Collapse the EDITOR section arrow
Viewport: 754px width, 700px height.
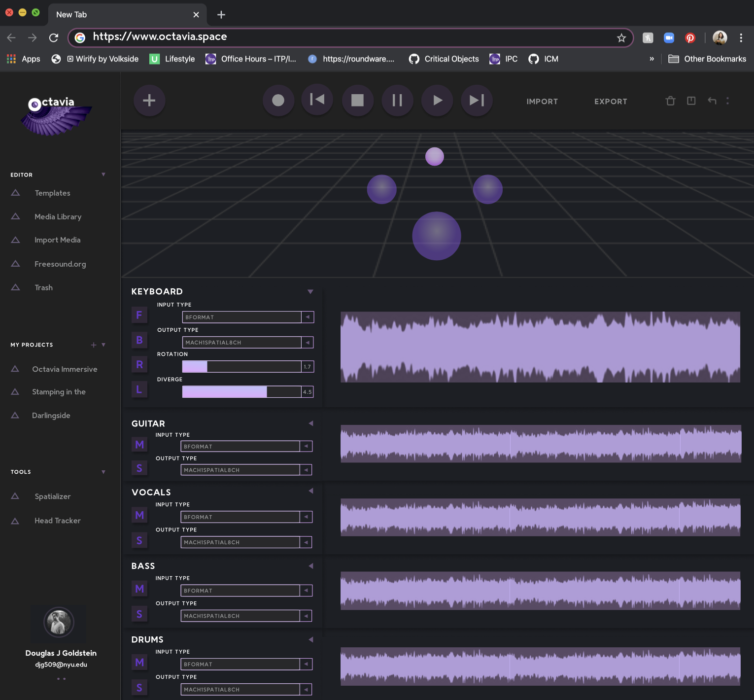click(103, 175)
